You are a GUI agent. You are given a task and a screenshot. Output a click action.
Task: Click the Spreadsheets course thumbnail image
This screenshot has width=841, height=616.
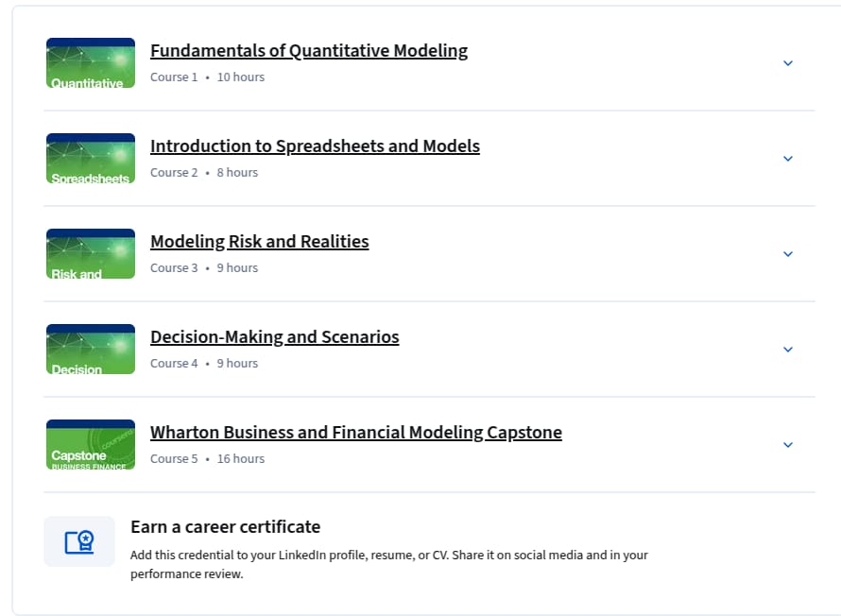[x=91, y=158]
